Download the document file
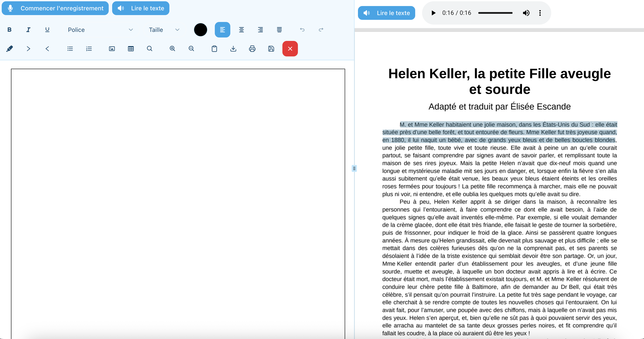 (233, 48)
